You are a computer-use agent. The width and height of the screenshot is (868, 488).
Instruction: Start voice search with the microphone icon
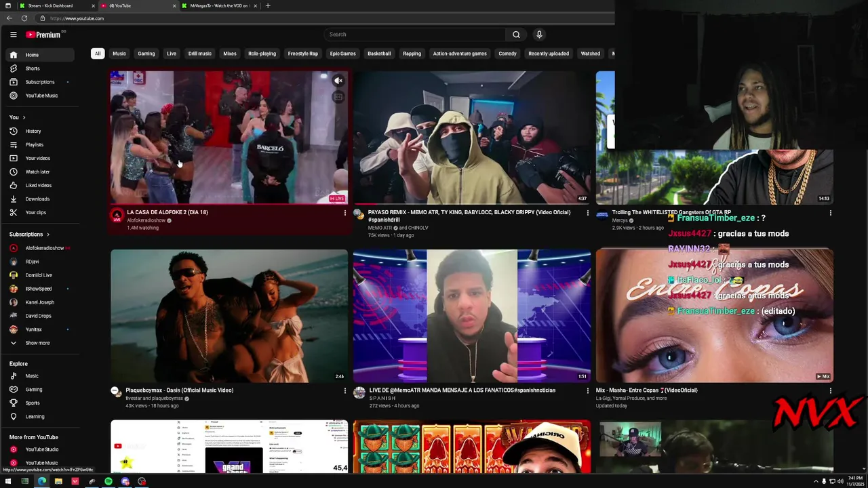[539, 35]
